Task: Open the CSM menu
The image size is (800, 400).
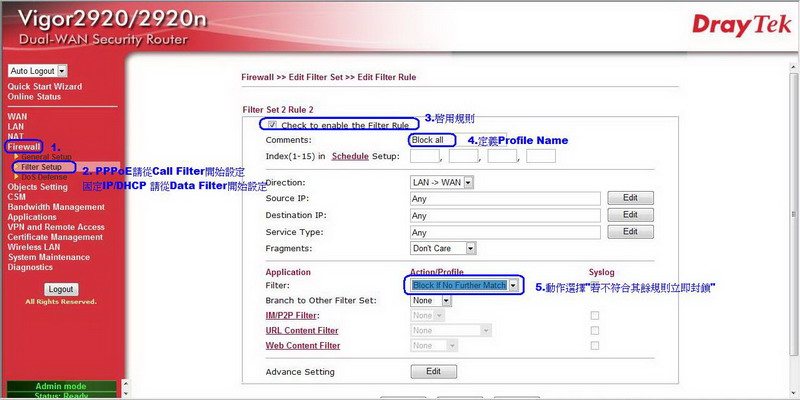Action: (16, 197)
